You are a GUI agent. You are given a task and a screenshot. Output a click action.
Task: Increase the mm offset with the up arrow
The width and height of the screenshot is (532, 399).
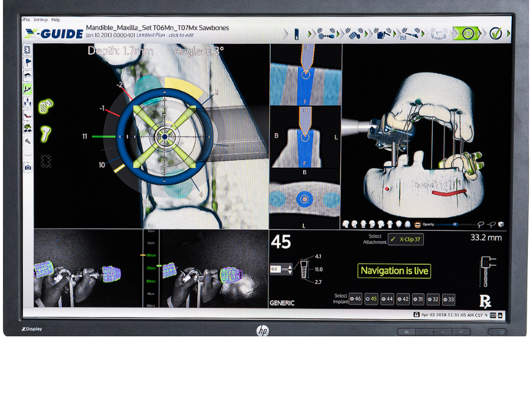(x=290, y=267)
